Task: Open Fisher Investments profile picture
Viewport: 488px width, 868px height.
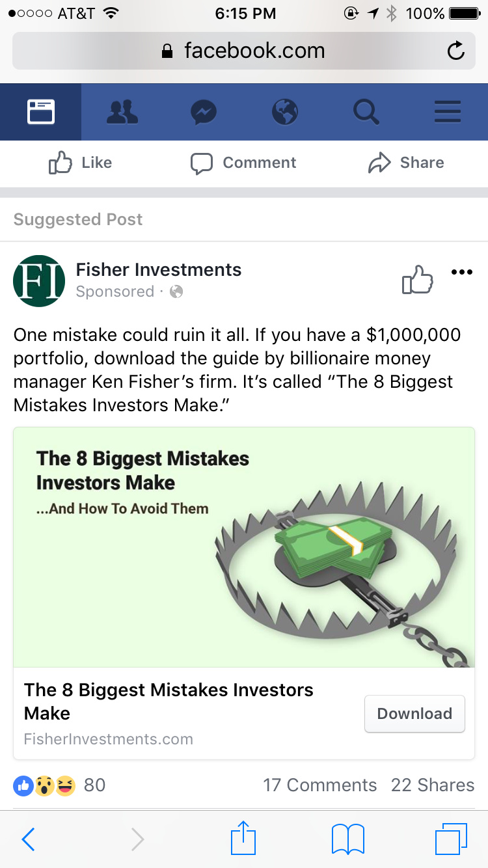Action: tap(39, 280)
